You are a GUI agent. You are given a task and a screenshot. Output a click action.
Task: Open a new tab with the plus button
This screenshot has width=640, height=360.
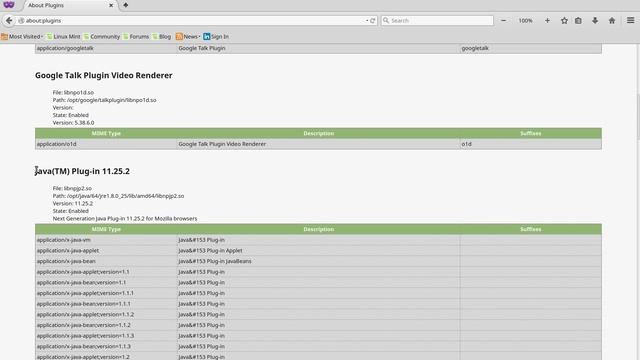pos(126,5)
